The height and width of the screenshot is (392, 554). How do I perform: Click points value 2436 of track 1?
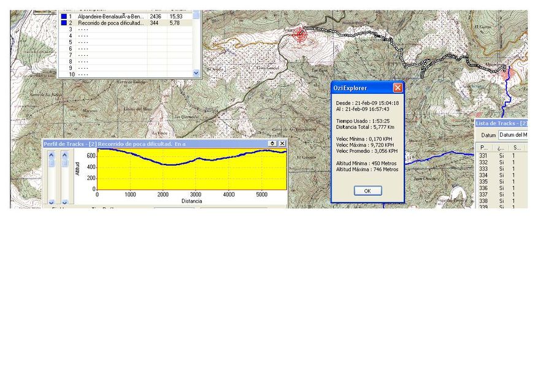[x=155, y=17]
